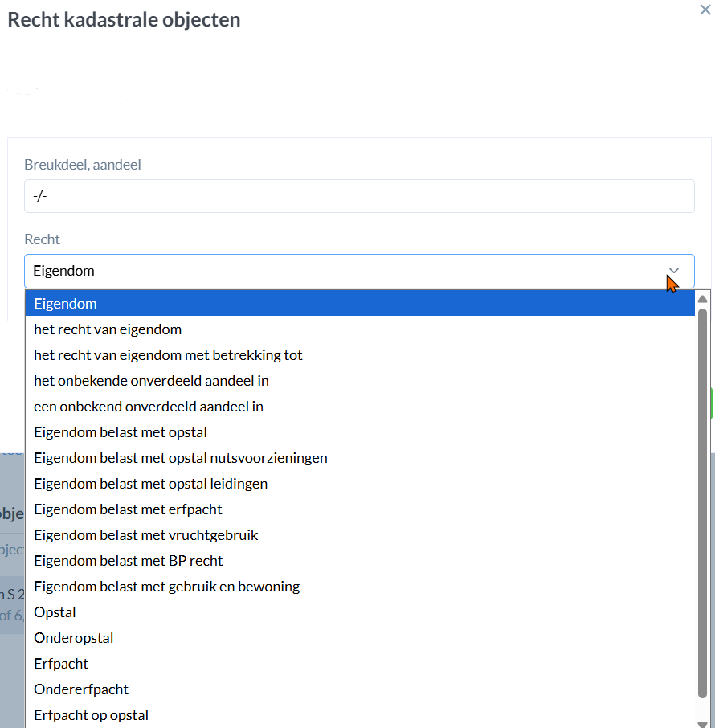Viewport: 715px width, 728px height.
Task: Select 'Eigendom belast met opstal nutsvoorzieningen'
Action: point(181,458)
